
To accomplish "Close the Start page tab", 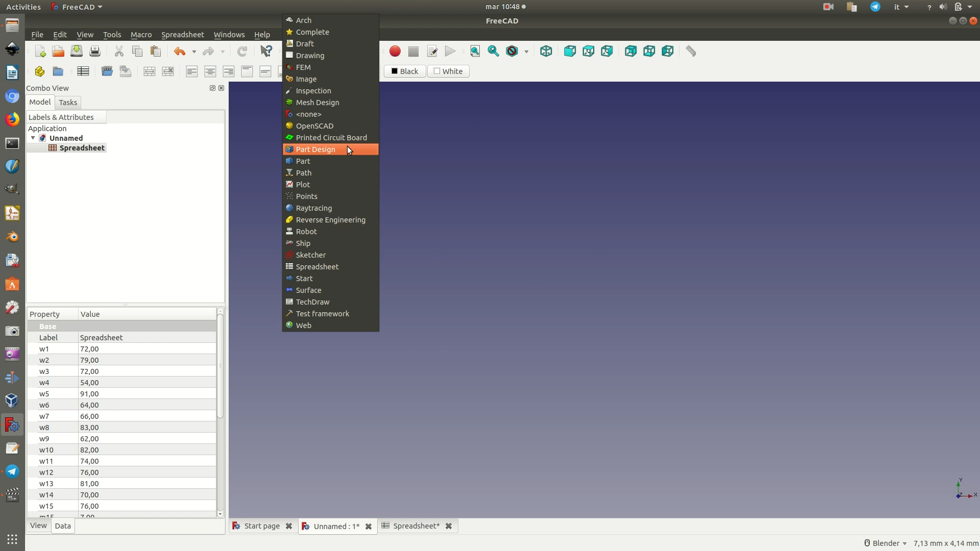I will point(289,526).
